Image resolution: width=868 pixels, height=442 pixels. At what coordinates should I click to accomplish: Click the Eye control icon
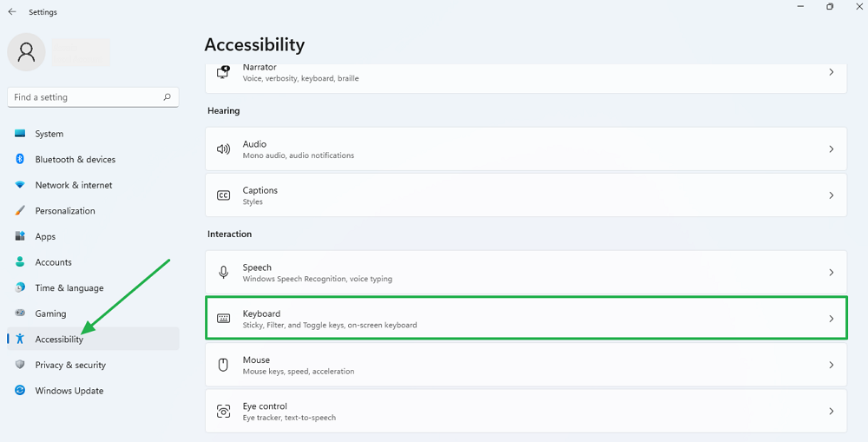click(223, 411)
